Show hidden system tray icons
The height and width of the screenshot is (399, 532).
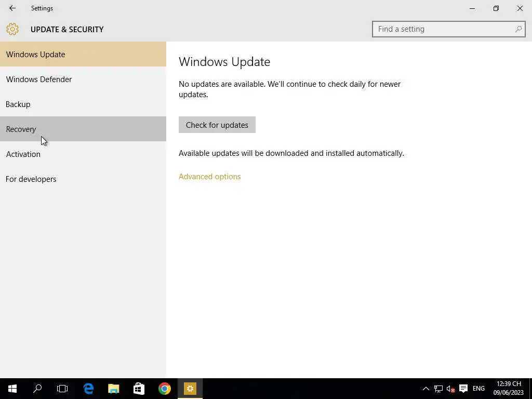click(x=426, y=389)
